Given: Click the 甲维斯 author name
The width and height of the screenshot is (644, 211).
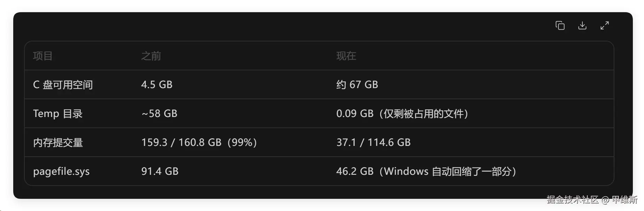Looking at the screenshot, I should tap(625, 200).
